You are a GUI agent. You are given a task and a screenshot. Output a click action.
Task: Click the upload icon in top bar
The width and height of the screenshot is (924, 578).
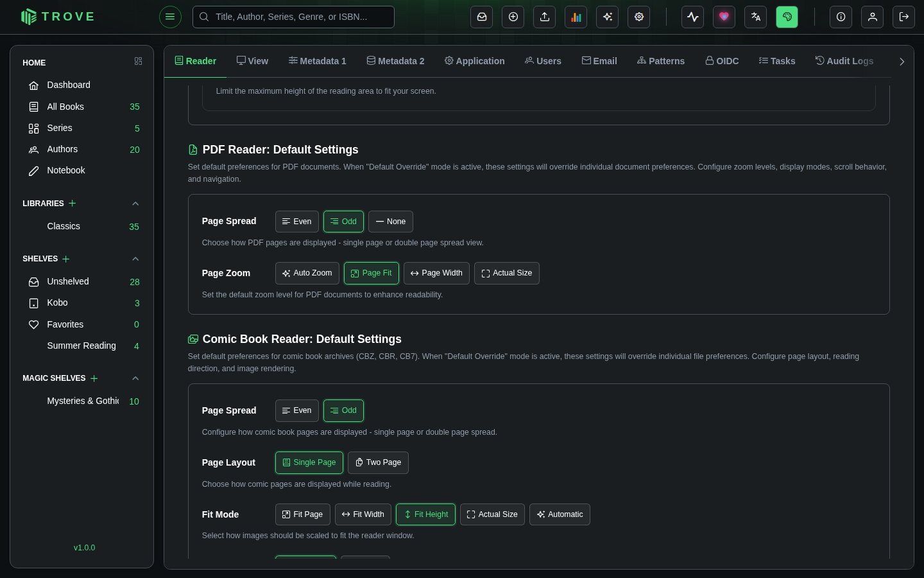(545, 17)
